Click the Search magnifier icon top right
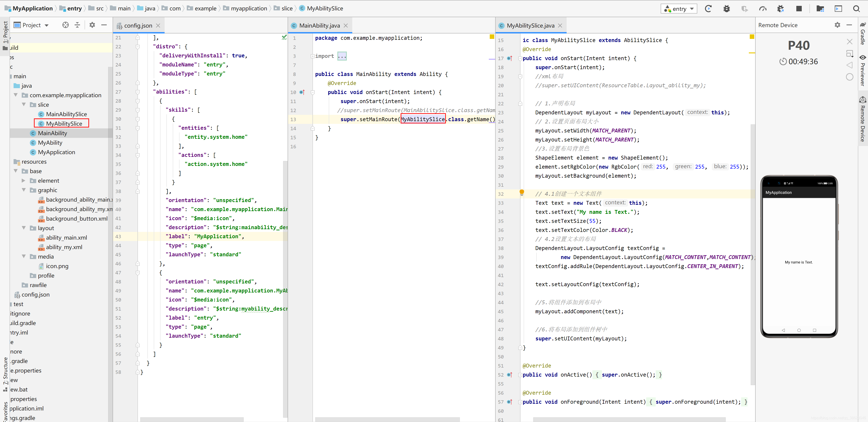The image size is (868, 422). click(856, 9)
